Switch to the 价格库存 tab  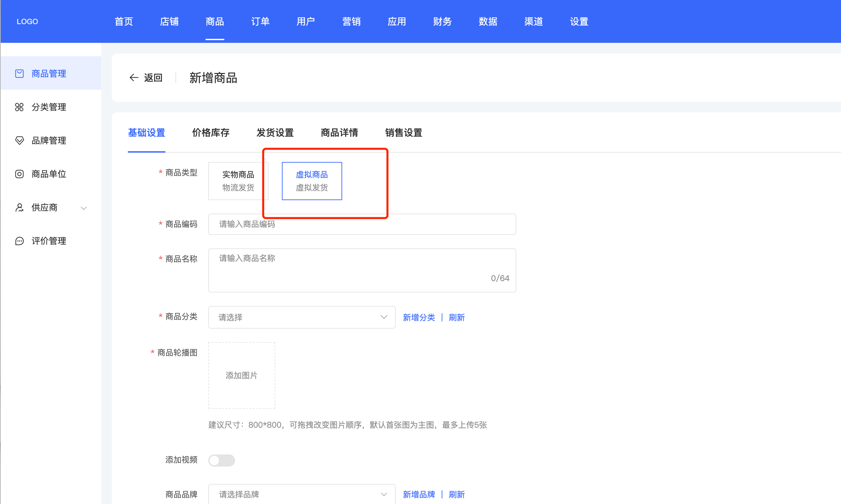click(211, 133)
